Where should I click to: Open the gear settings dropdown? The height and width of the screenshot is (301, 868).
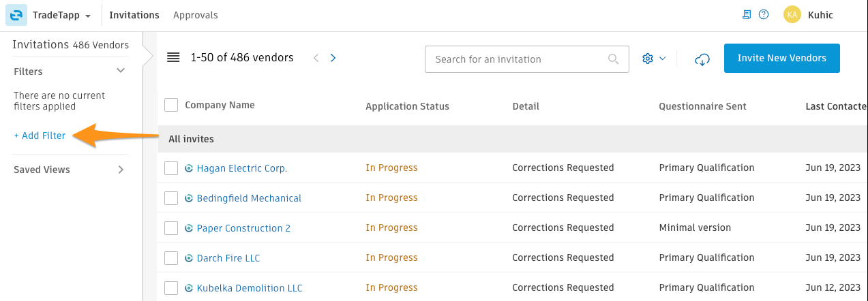pyautogui.click(x=654, y=59)
